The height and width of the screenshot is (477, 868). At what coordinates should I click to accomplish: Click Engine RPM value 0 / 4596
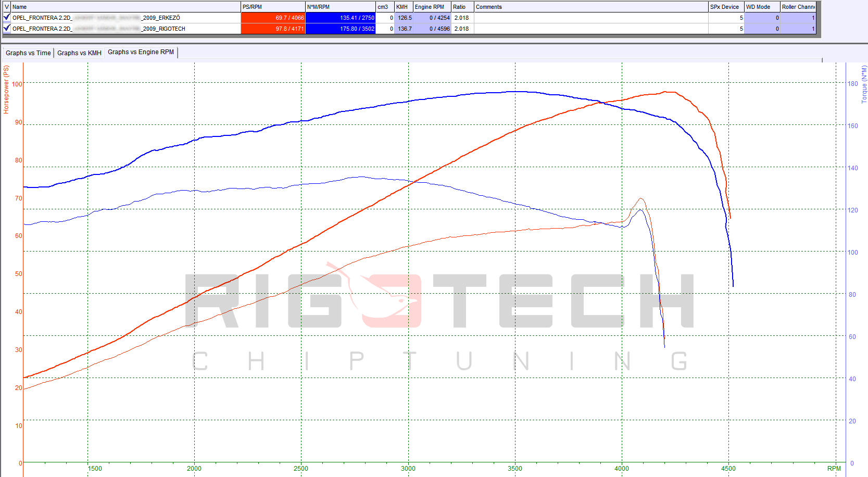point(432,29)
